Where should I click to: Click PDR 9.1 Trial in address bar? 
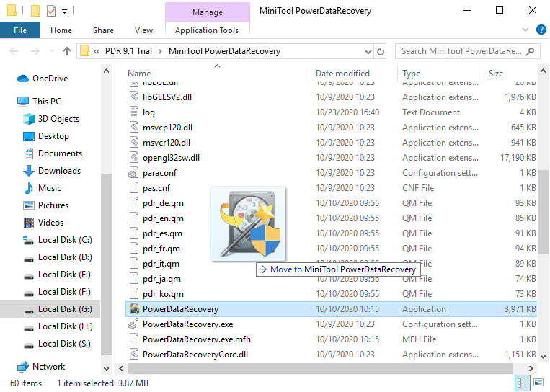pos(128,51)
